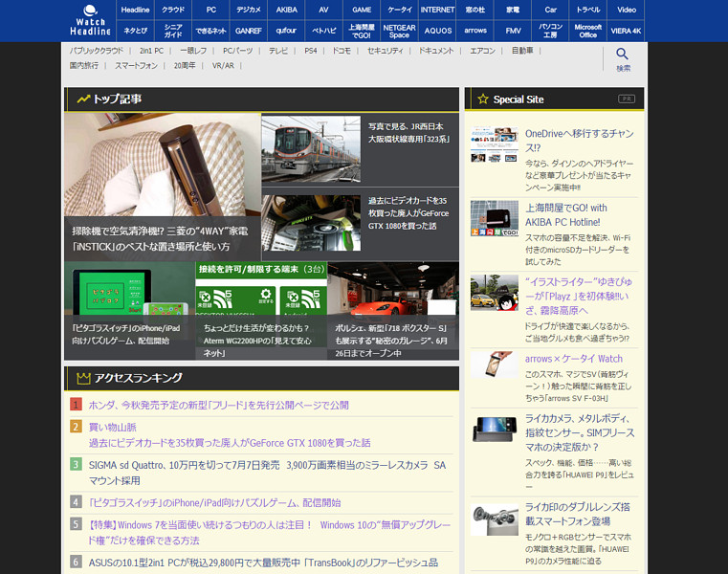728x574 pixels.
Task: Open ranking 2 買い物山脈 link
Action: point(112,427)
